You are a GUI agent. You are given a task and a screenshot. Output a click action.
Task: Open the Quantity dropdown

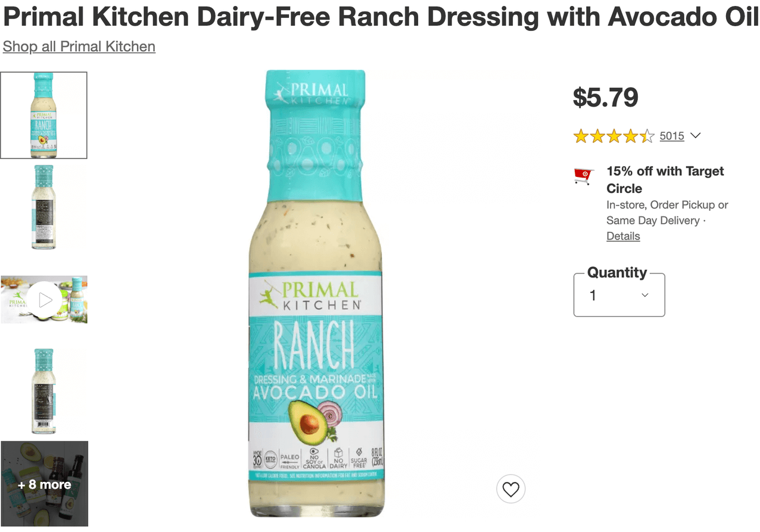click(x=619, y=295)
